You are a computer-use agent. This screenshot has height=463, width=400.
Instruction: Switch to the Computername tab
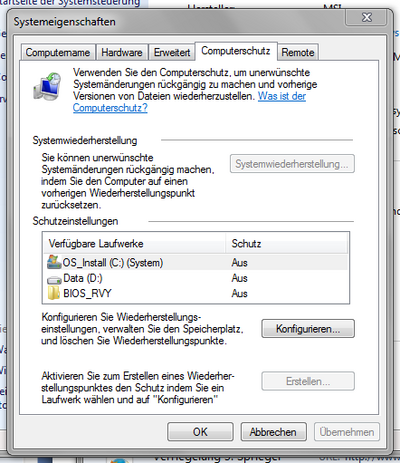point(58,52)
